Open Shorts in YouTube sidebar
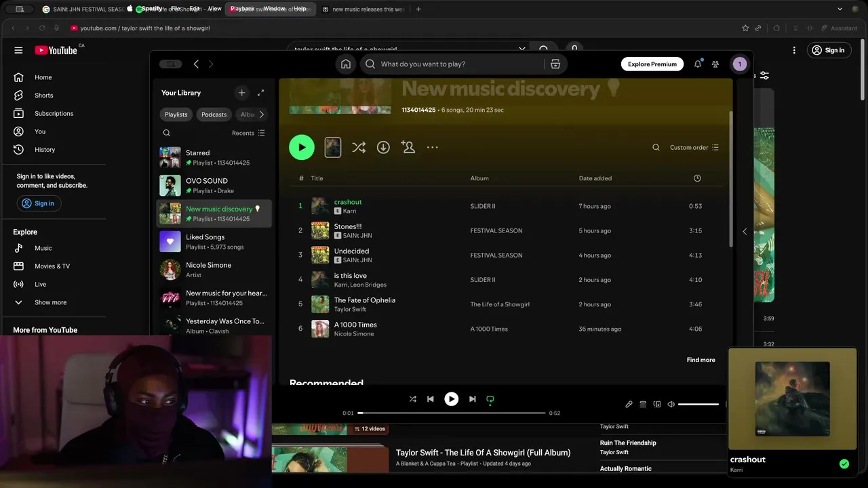868x488 pixels. click(43, 96)
